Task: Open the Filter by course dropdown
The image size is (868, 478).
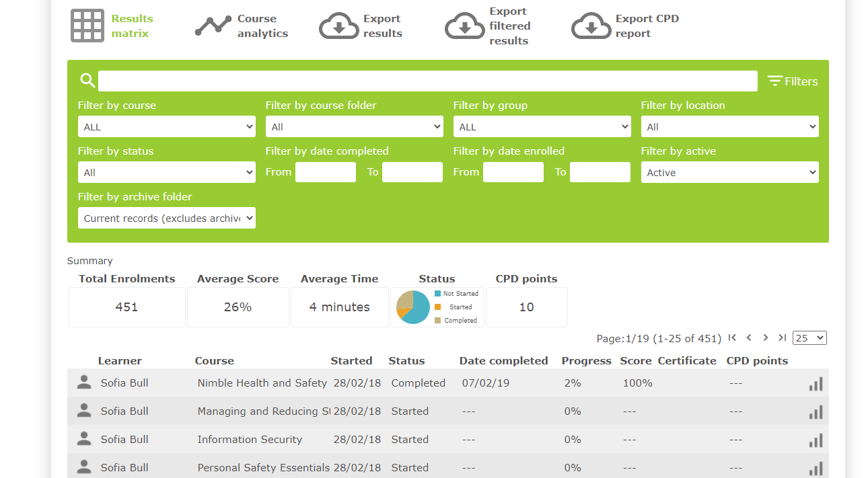Action: coord(167,126)
